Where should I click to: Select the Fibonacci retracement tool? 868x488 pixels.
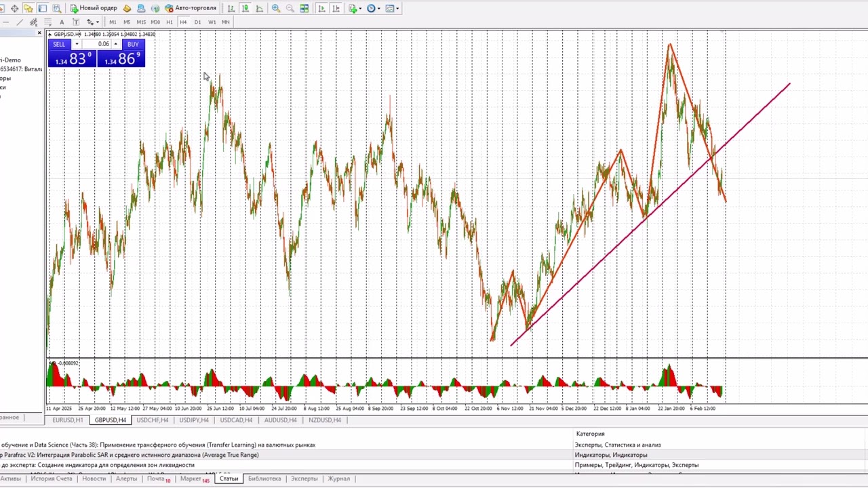click(x=47, y=22)
